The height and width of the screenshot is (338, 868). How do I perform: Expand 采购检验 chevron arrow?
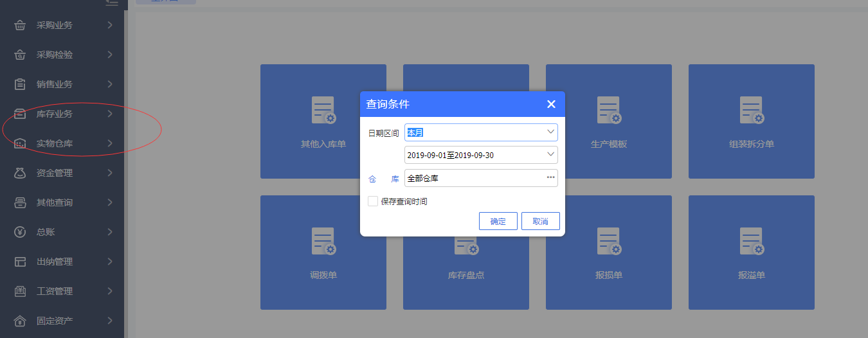(x=111, y=55)
